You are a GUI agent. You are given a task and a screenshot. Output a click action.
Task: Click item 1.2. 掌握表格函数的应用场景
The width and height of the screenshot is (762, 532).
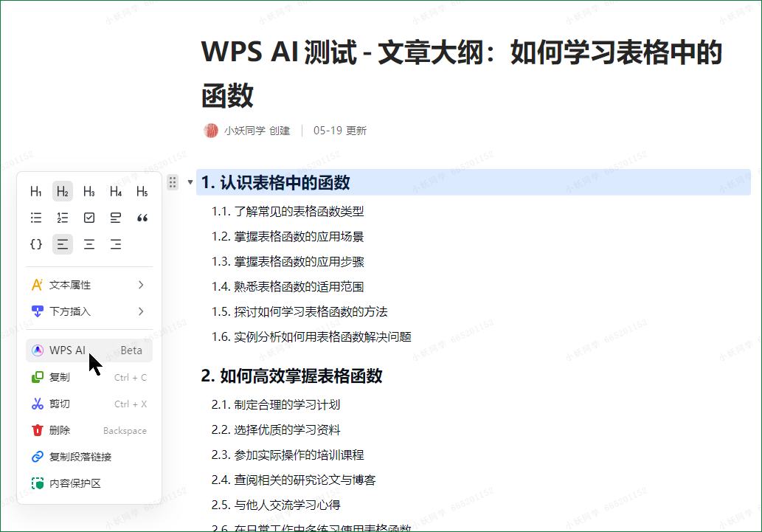click(x=288, y=237)
